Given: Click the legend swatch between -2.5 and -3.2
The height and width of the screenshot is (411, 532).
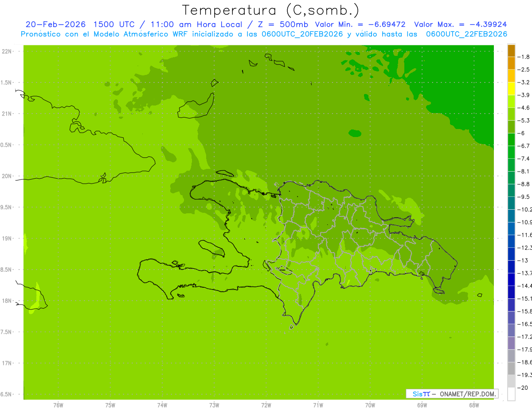Looking at the screenshot, I should coord(511,76).
